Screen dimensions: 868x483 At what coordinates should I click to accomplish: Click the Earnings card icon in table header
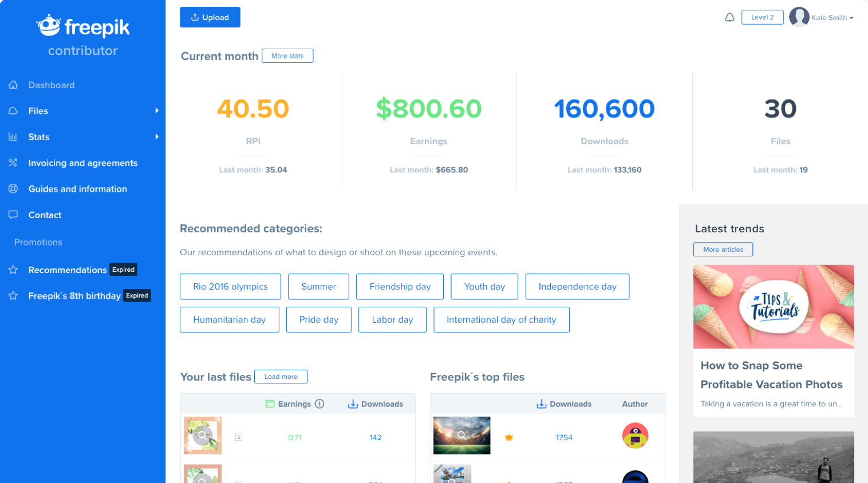pyautogui.click(x=270, y=404)
